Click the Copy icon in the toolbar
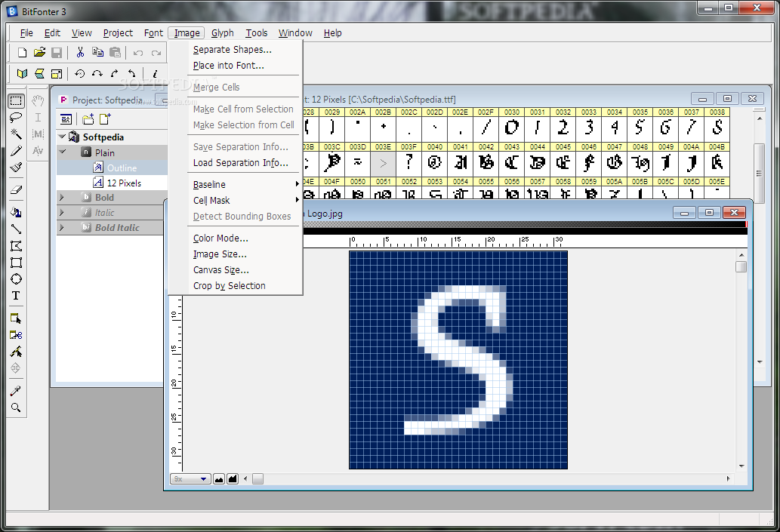 click(x=97, y=52)
